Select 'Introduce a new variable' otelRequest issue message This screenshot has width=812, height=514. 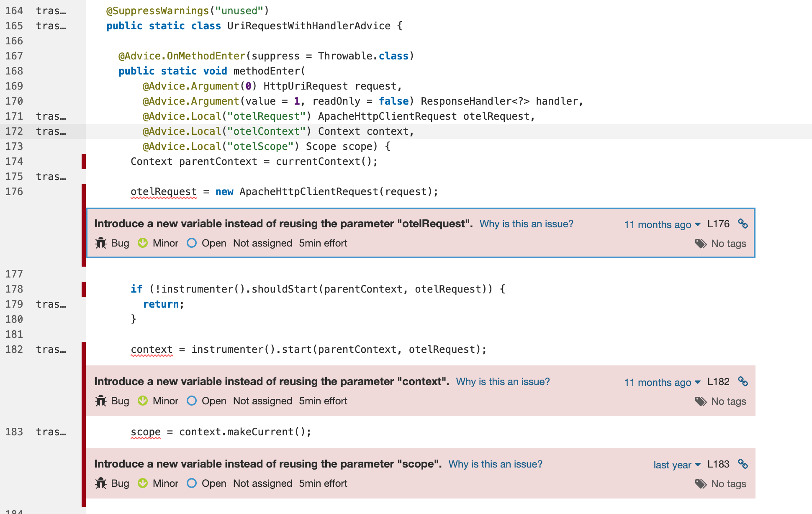(x=283, y=224)
